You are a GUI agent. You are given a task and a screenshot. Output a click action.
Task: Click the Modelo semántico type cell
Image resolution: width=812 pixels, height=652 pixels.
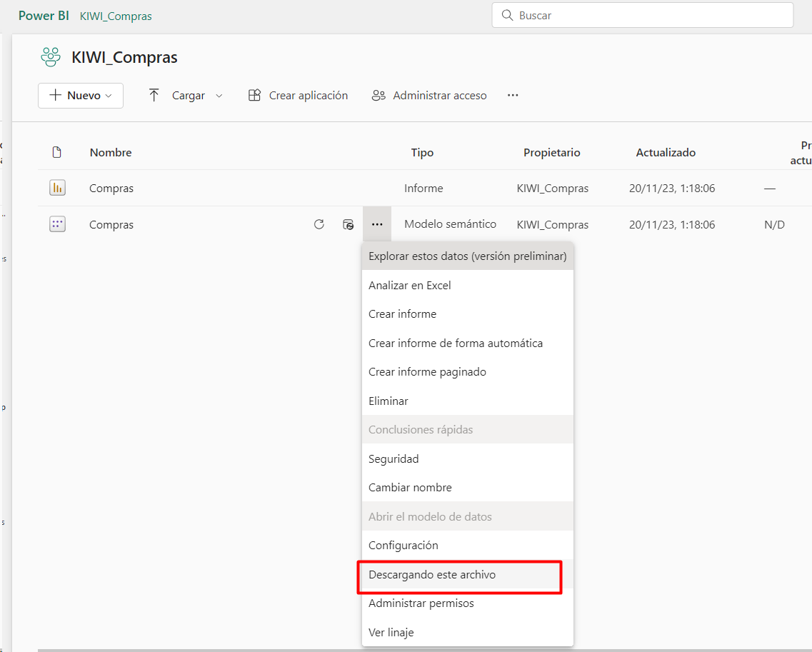click(450, 224)
